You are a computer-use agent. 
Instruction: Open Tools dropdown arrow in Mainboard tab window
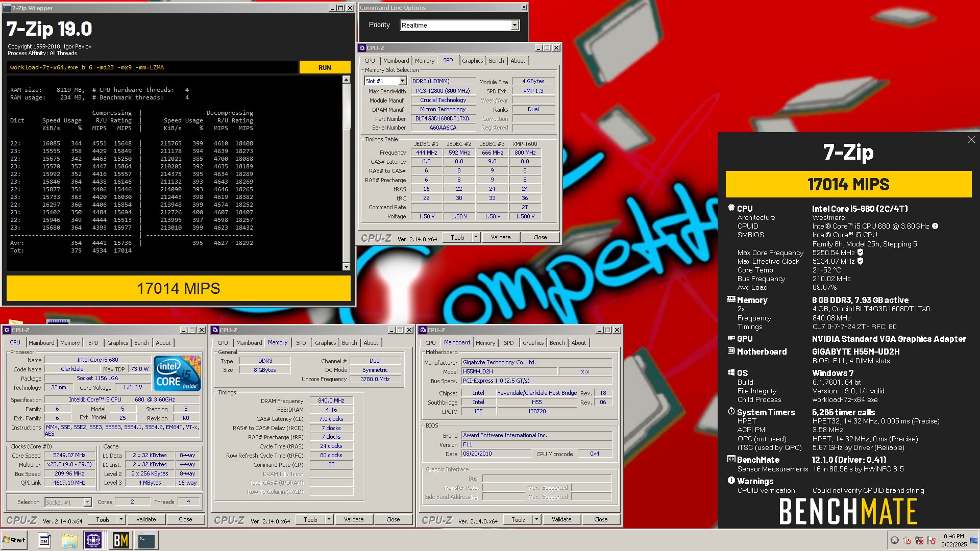coord(536,519)
